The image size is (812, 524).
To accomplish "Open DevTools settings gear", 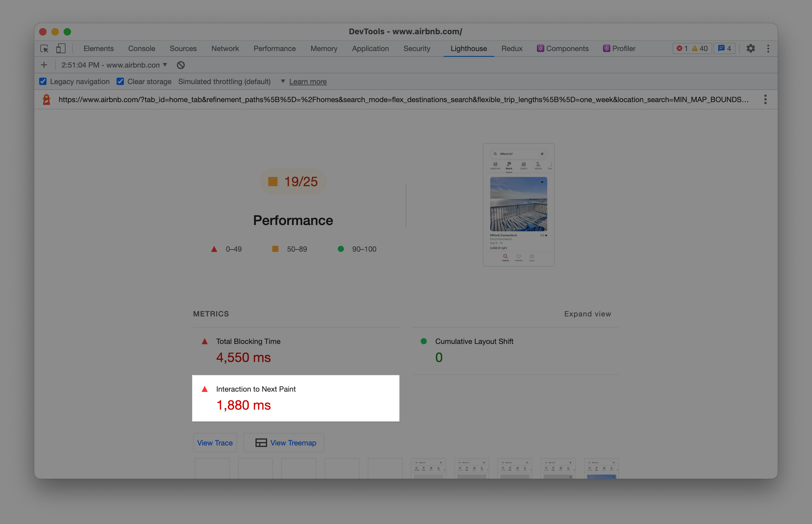I will 751,48.
